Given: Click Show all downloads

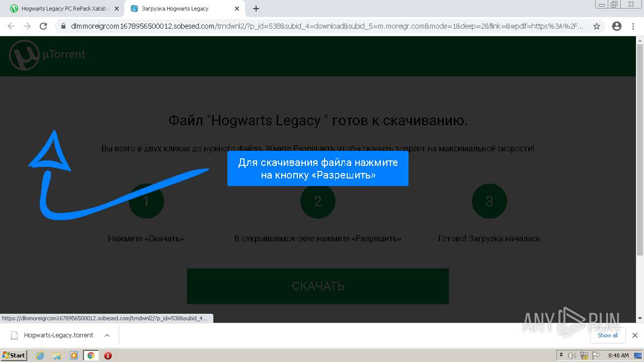Looking at the screenshot, I should (608, 335).
